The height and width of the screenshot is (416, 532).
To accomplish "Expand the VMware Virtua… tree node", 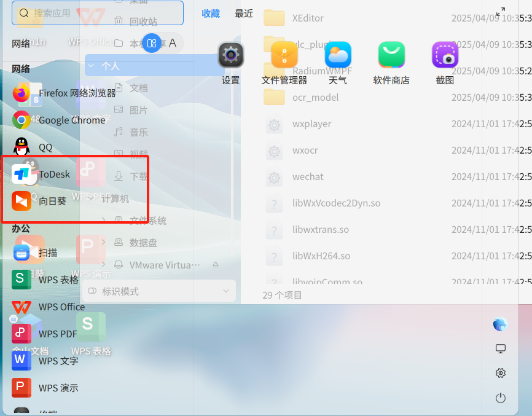I will coord(103,264).
